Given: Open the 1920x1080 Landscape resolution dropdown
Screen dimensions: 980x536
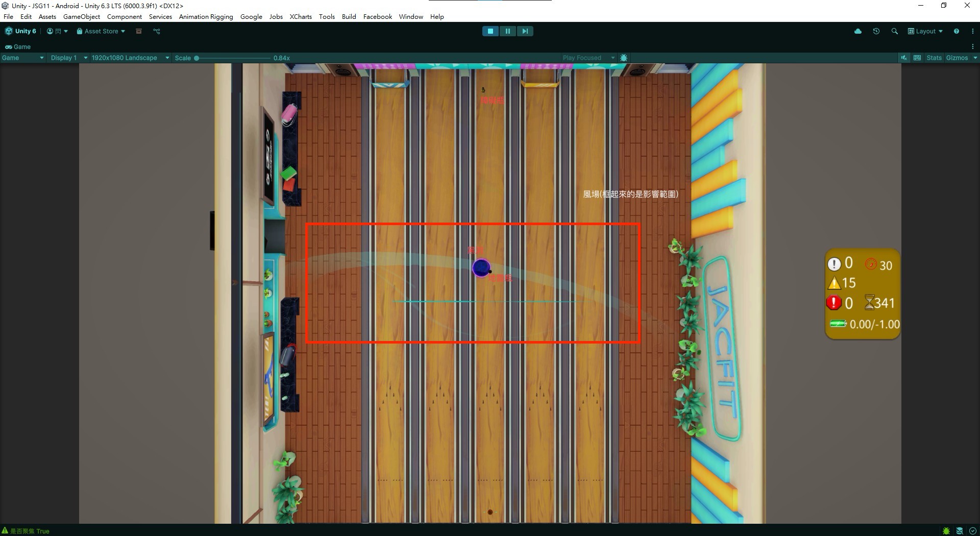Looking at the screenshot, I should coord(130,58).
